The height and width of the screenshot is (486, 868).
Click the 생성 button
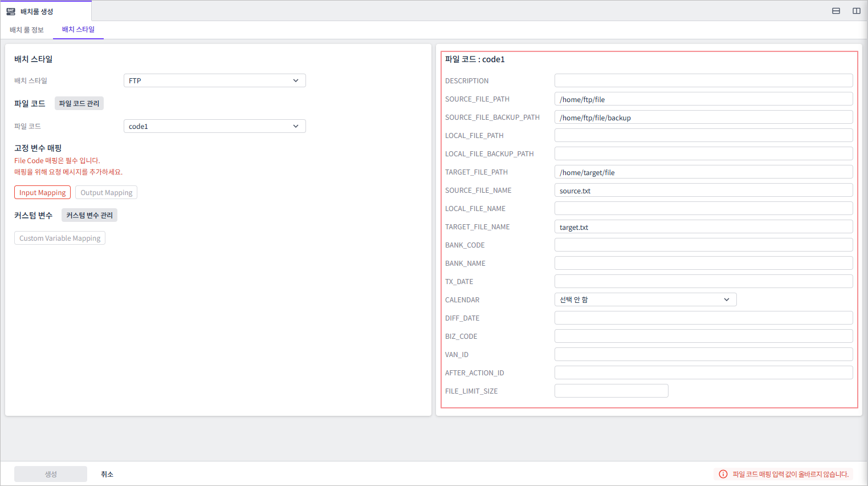coord(51,474)
